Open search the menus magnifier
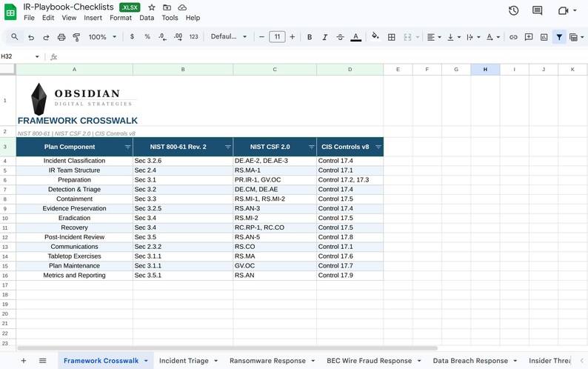 click(x=15, y=37)
